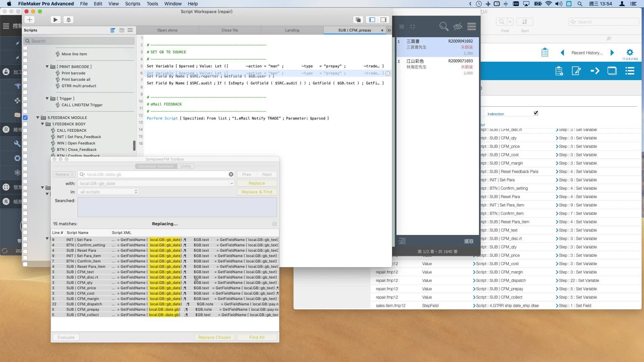This screenshot has width=644, height=362.
Task: Select the WIN | Open Feedback script
Action: tap(76, 143)
